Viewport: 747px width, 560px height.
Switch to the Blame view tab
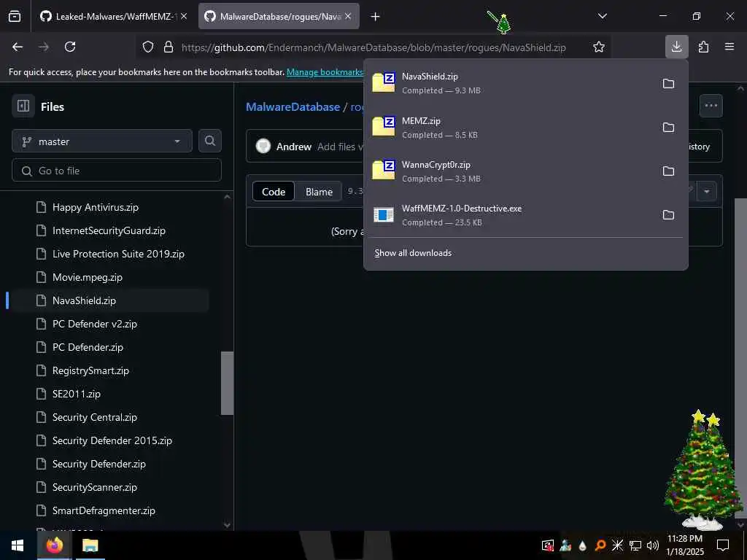click(x=319, y=192)
